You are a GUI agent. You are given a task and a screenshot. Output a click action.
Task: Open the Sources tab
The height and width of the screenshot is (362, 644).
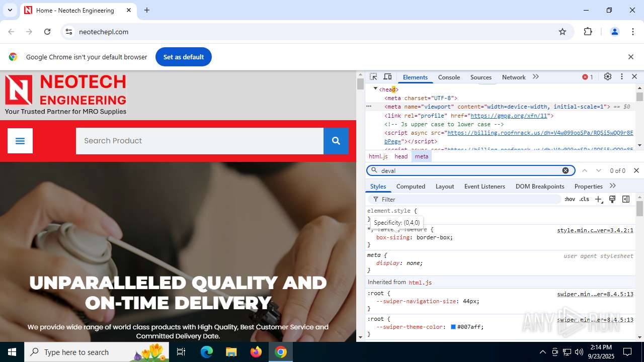click(481, 77)
